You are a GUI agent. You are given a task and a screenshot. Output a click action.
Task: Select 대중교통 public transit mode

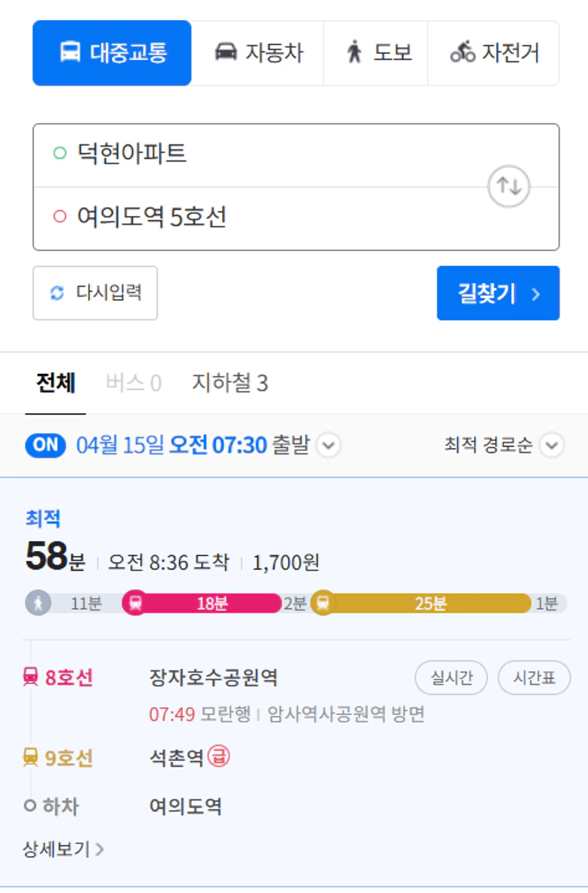(x=112, y=53)
